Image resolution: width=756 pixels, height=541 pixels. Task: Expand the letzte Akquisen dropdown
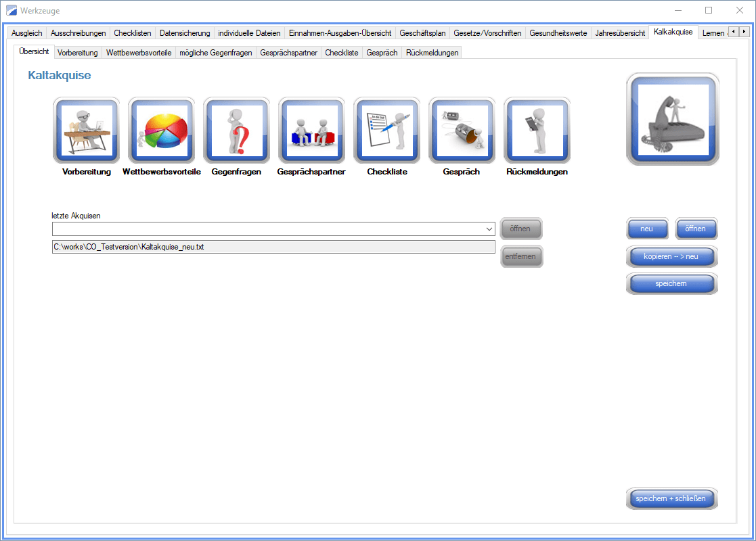(489, 229)
